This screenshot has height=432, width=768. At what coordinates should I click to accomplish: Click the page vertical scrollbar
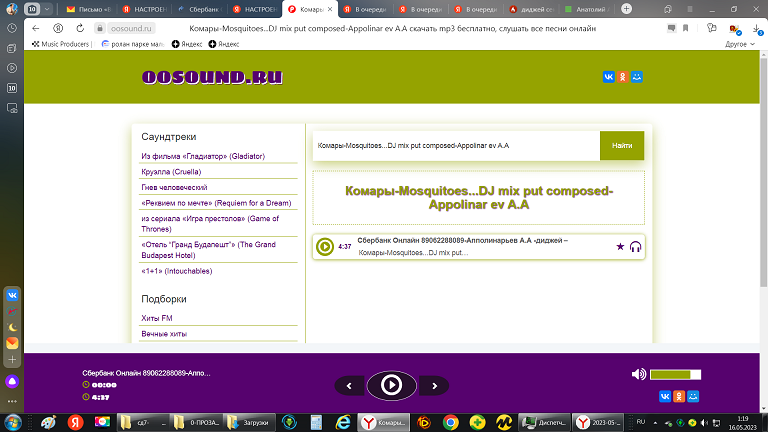764,172
